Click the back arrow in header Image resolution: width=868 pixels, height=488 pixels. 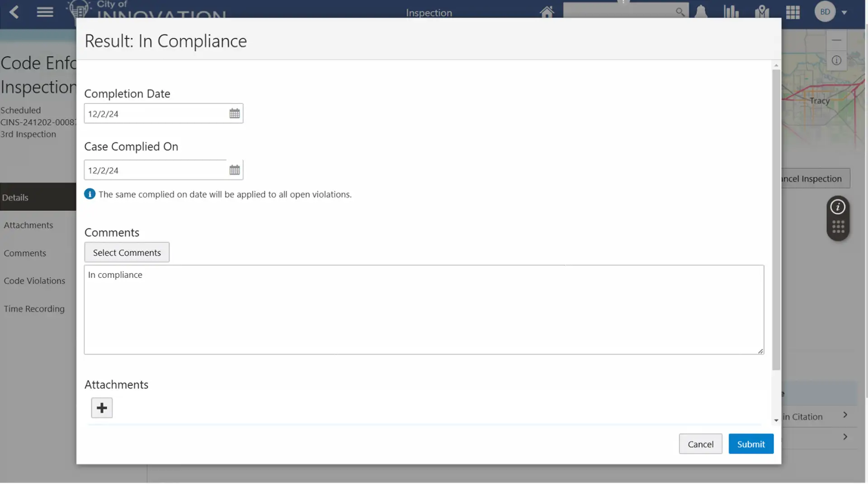14,12
